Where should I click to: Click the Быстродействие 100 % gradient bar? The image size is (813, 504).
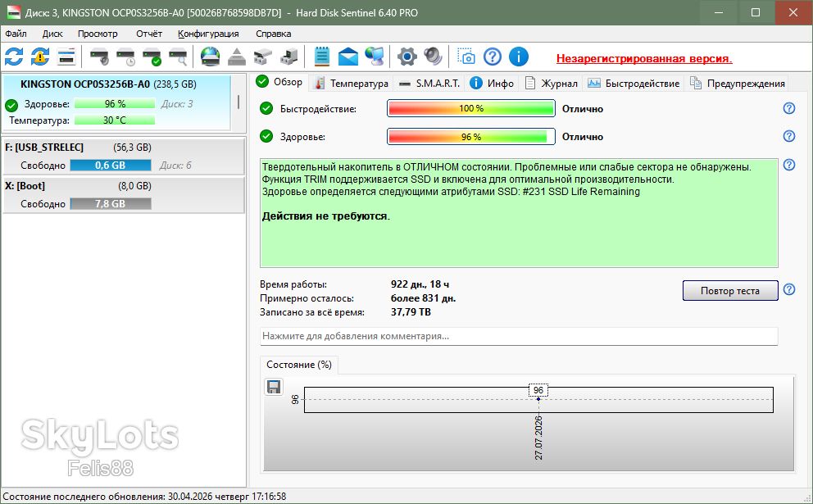click(x=470, y=108)
